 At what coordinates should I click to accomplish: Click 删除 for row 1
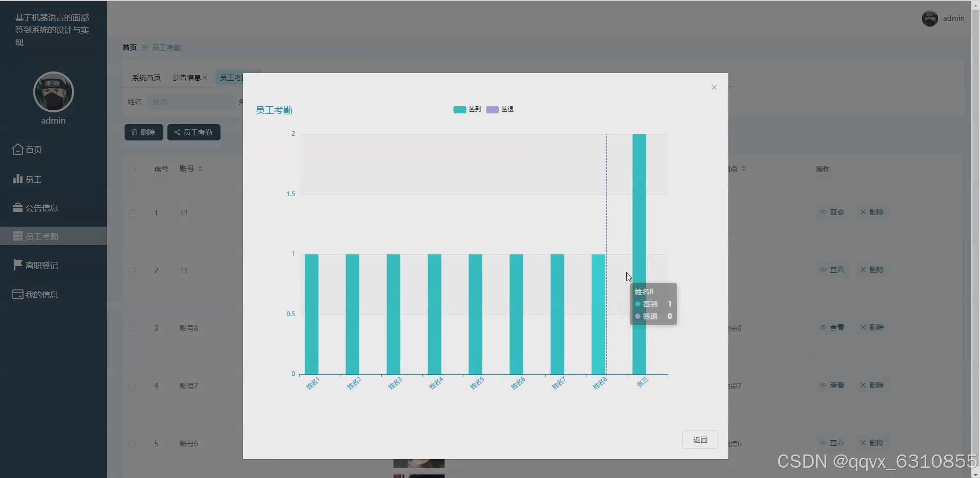pyautogui.click(x=872, y=212)
